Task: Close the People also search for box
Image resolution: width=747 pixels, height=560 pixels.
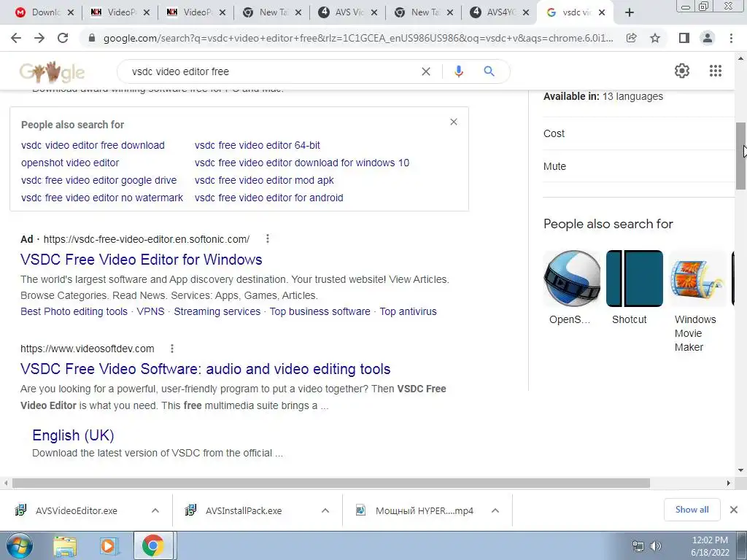Action: coord(454,122)
